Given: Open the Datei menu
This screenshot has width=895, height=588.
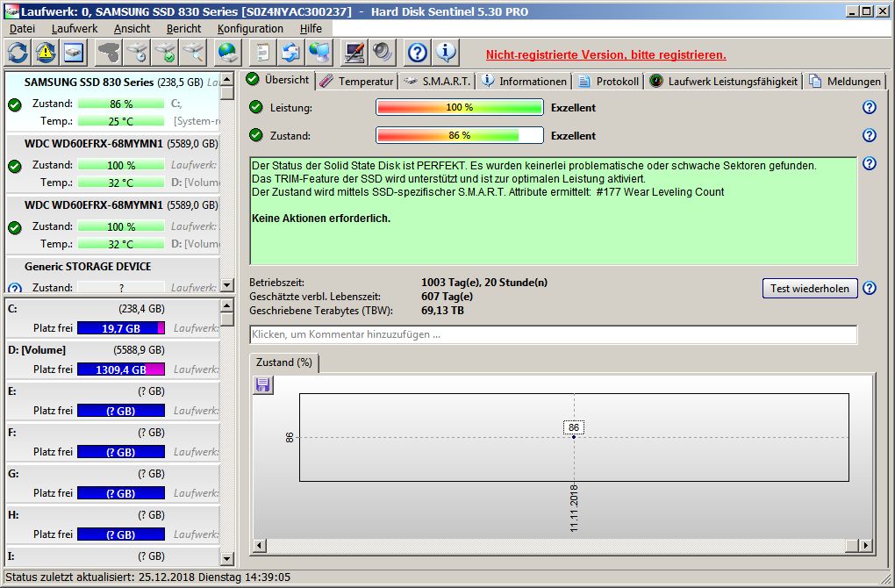Looking at the screenshot, I should pos(22,29).
